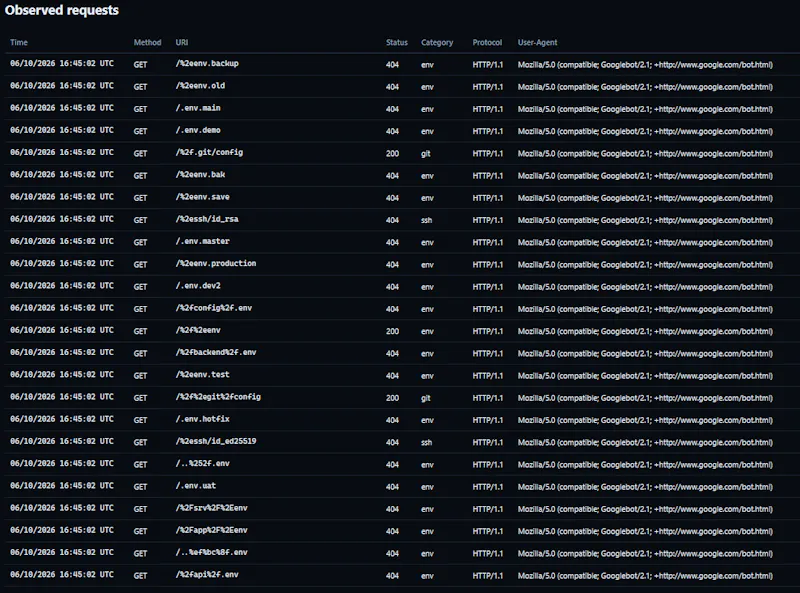
Task: Click env category in /.env.main row
Action: click(427, 109)
